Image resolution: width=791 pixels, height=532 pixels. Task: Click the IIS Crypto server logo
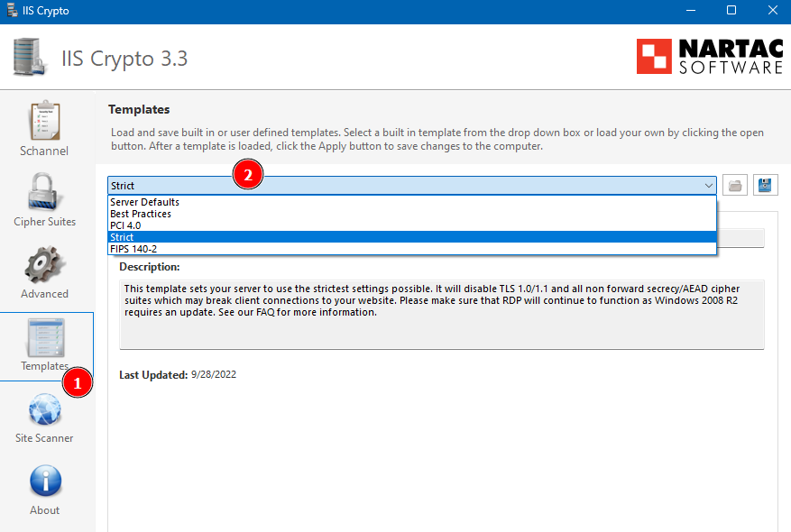tap(31, 58)
